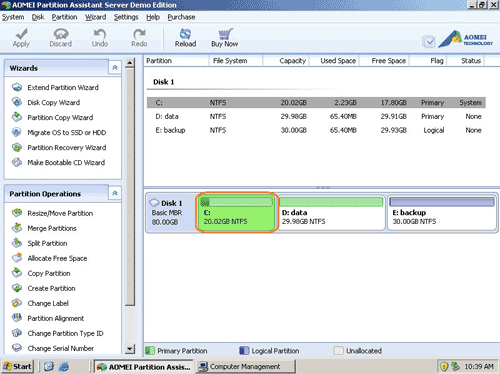Click the Windows Start button

(18, 367)
